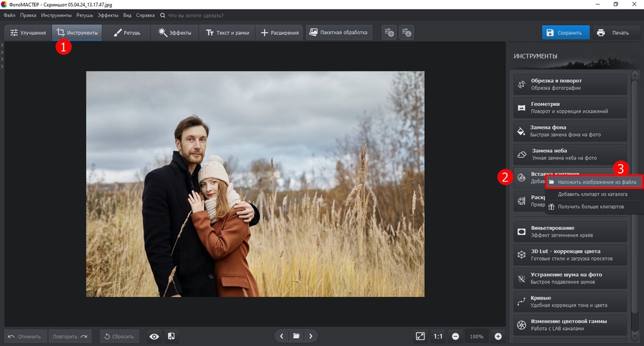Viewport: 644px width, 346px height.
Task: Toggle before/after compare view icon
Action: tap(171, 336)
